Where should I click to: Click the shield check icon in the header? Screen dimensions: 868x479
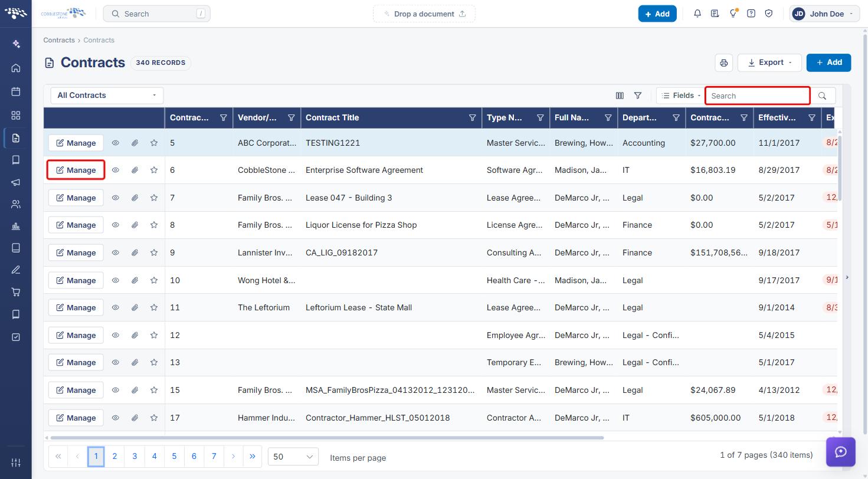769,14
